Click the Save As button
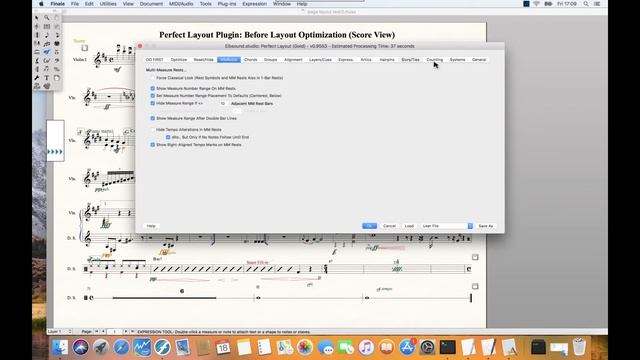 coord(486,226)
